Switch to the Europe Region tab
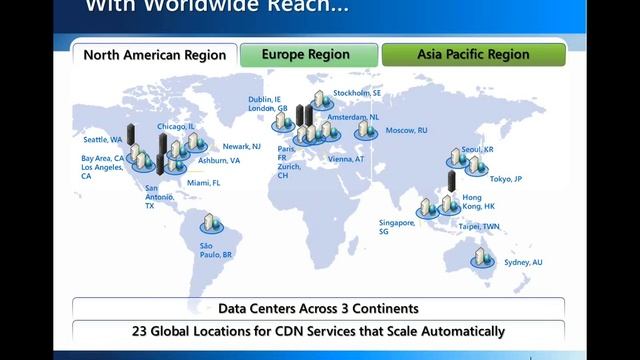Screen dimensions: 640x360 coord(309,55)
